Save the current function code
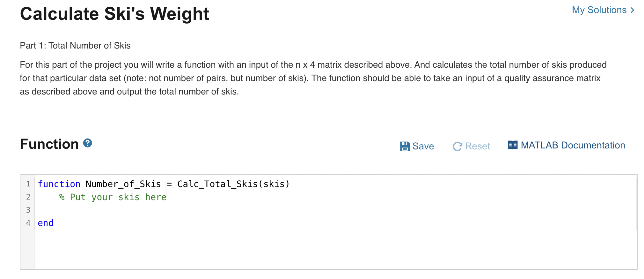This screenshot has width=644, height=279. (423, 146)
